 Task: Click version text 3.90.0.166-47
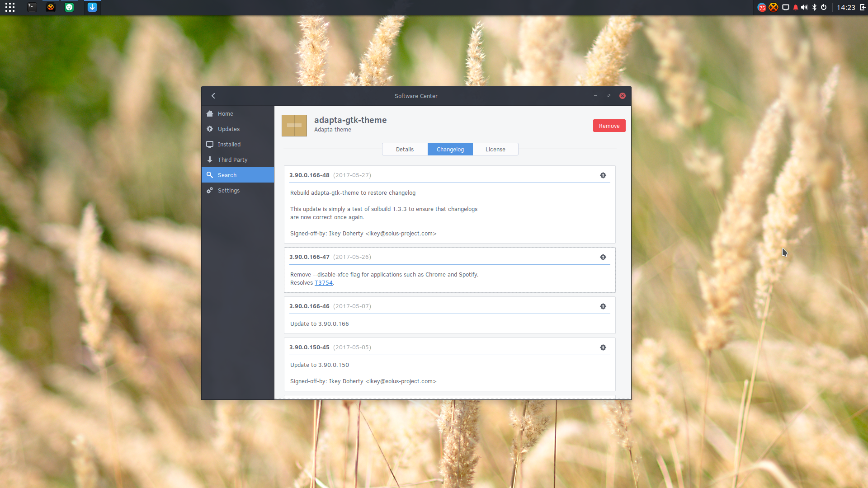[x=309, y=257]
